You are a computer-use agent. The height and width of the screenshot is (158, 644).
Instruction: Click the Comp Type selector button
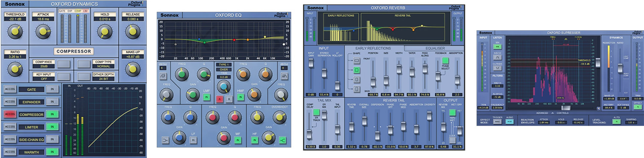tap(84, 64)
